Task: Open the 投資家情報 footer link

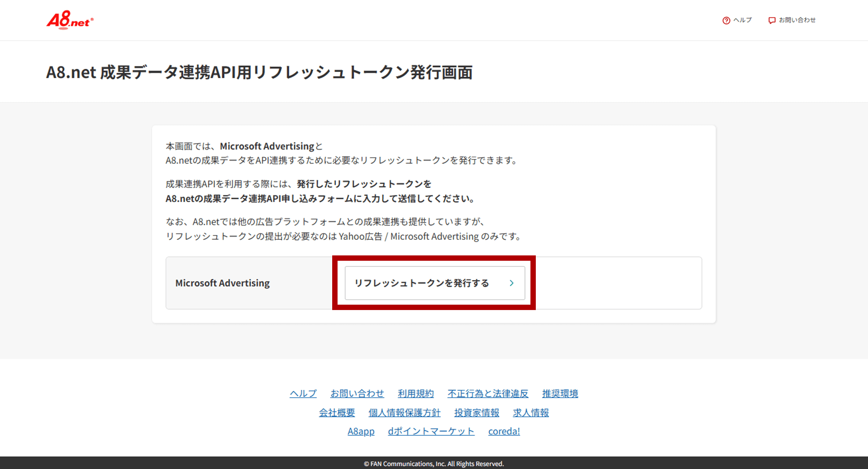Action: tap(477, 413)
